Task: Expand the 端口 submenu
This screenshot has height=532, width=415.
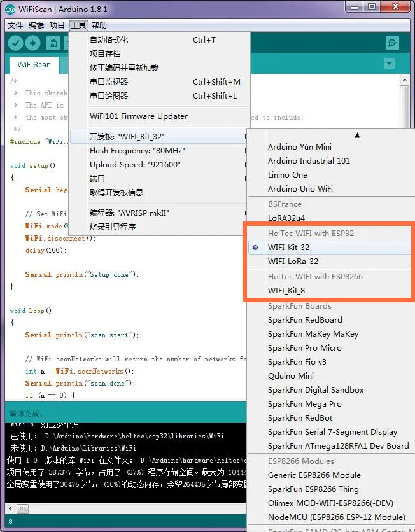Action: pyautogui.click(x=160, y=178)
